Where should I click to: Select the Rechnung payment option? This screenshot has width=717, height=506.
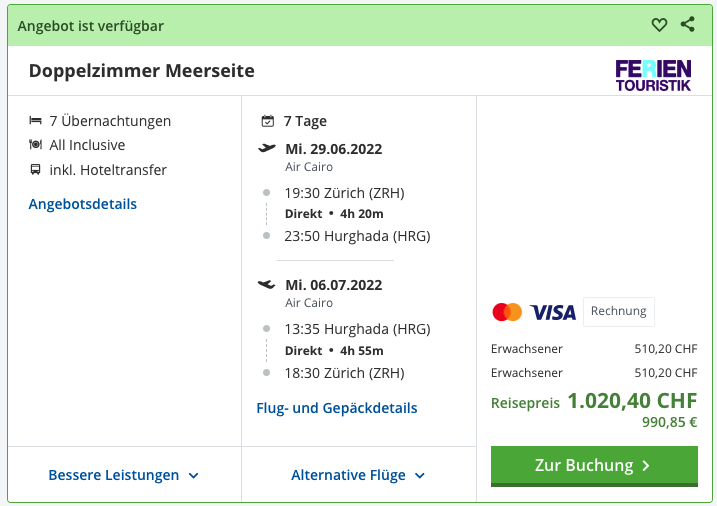[618, 311]
